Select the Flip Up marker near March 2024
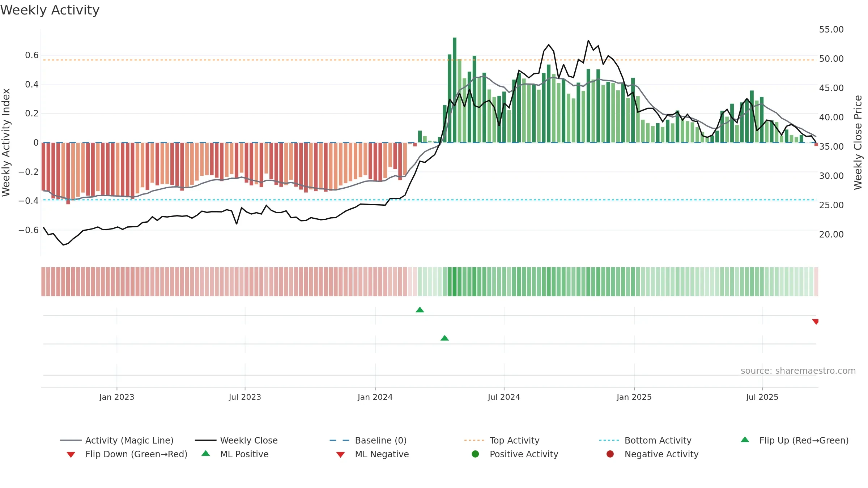868x488 pixels. pos(420,310)
